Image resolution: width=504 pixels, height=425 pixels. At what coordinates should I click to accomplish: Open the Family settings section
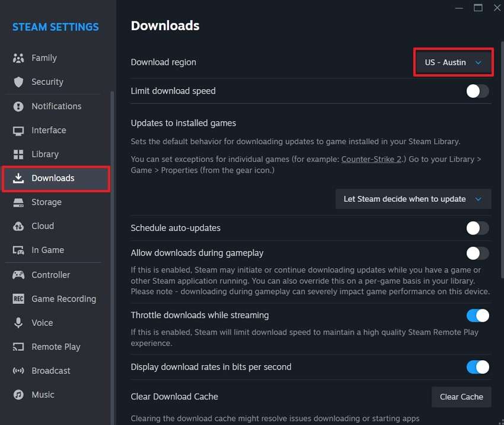click(56, 58)
